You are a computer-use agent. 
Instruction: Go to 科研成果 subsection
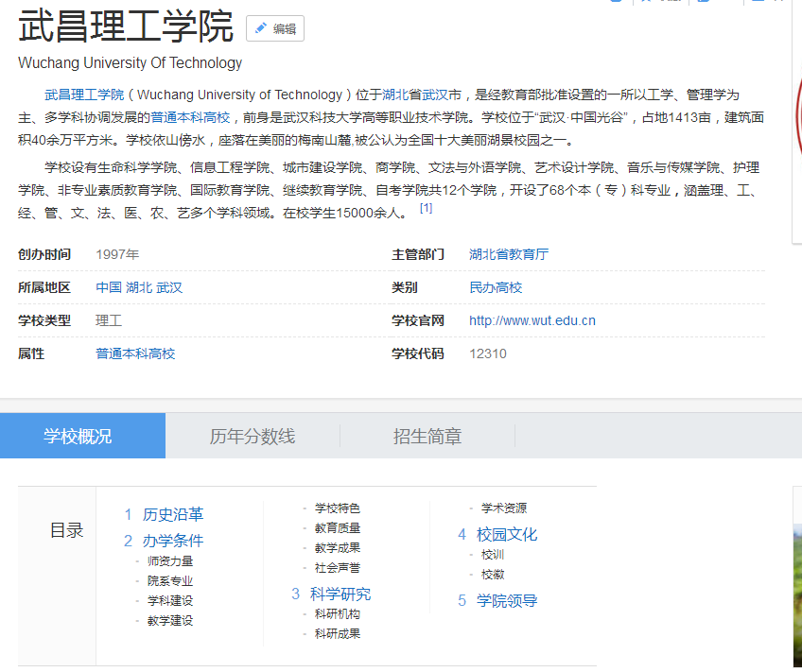338,634
